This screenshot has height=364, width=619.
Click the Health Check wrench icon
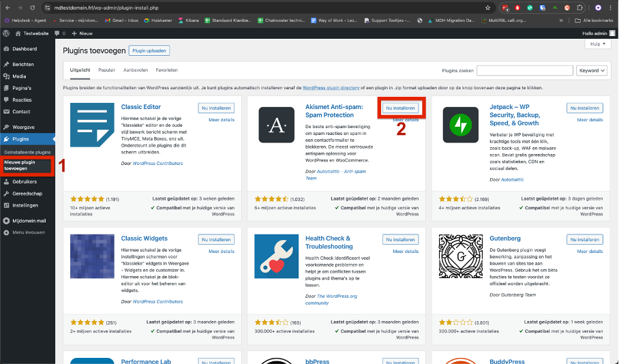pos(276,257)
